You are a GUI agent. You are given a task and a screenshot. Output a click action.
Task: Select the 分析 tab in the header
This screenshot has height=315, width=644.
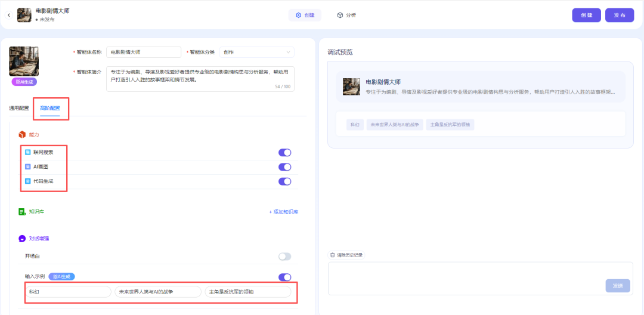coord(346,15)
